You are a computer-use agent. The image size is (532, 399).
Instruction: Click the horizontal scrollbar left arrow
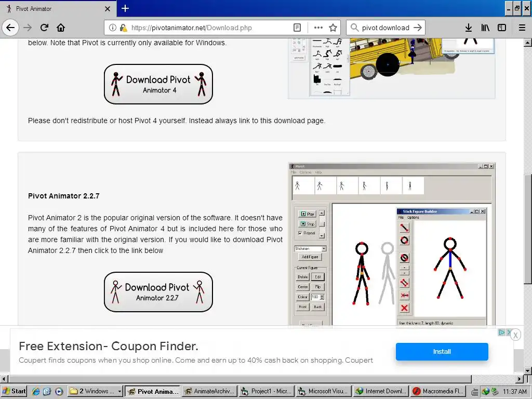coord(4,379)
